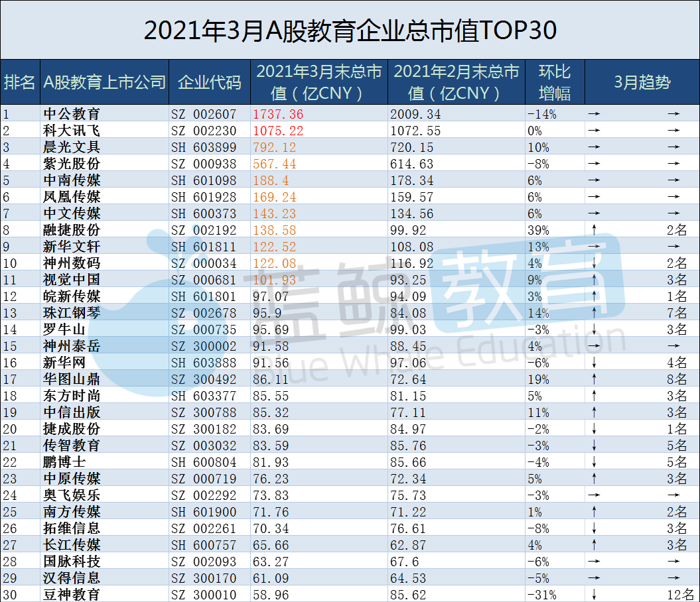Click the orange market value 143.23
This screenshot has height=602, width=700.
(275, 213)
